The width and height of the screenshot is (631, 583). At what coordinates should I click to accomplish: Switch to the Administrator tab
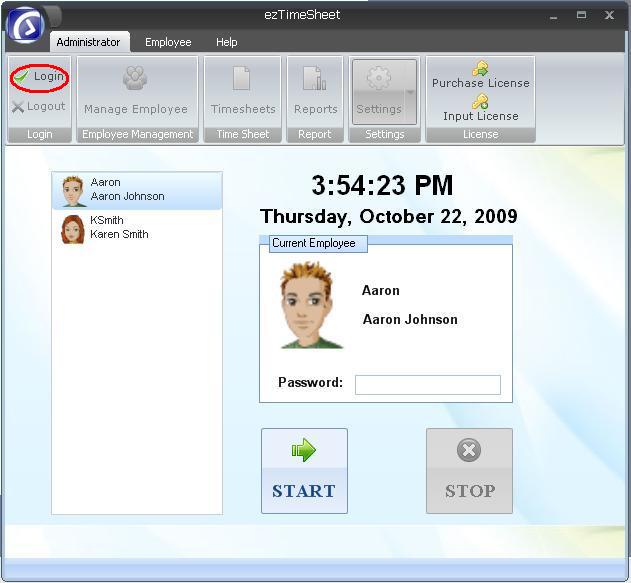click(89, 42)
